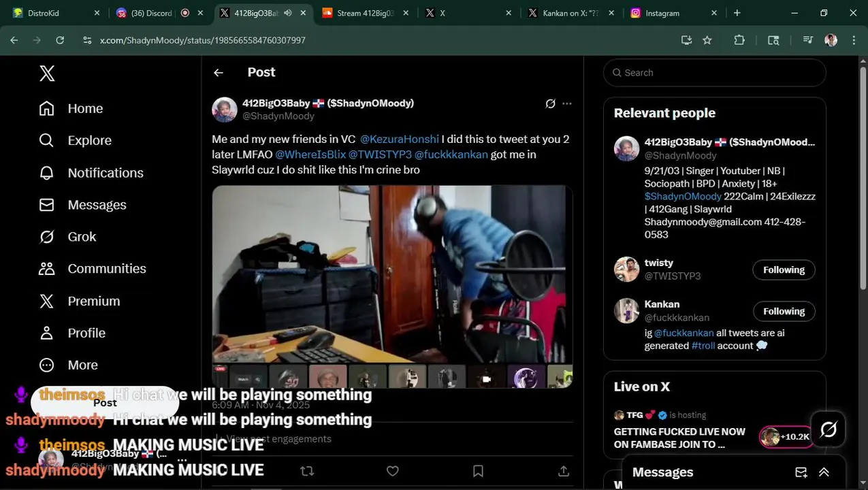Open the +10.2K live listeners pill
Screen dimensions: 868x490
click(x=786, y=437)
